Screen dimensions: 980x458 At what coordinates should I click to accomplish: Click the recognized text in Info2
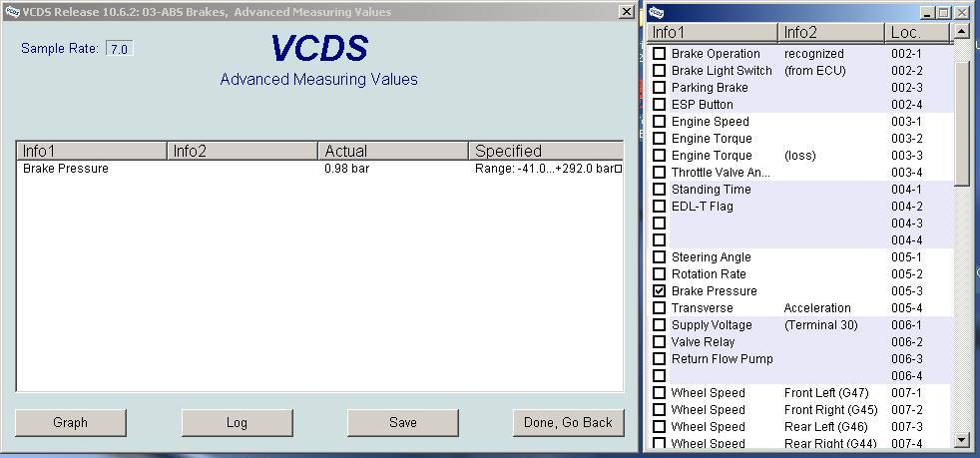813,54
